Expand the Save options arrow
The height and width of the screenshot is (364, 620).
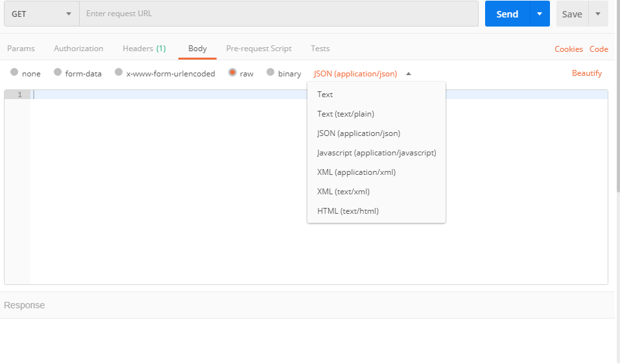click(598, 14)
